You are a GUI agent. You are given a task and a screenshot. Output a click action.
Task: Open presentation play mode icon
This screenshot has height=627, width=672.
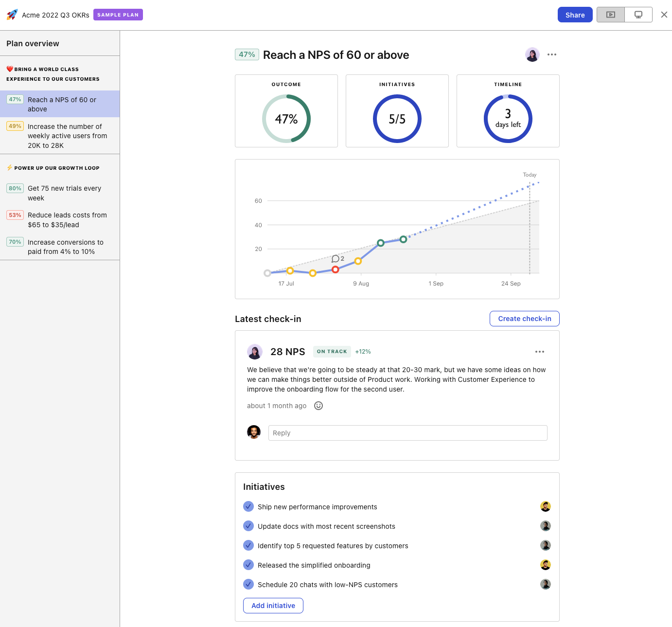(611, 15)
